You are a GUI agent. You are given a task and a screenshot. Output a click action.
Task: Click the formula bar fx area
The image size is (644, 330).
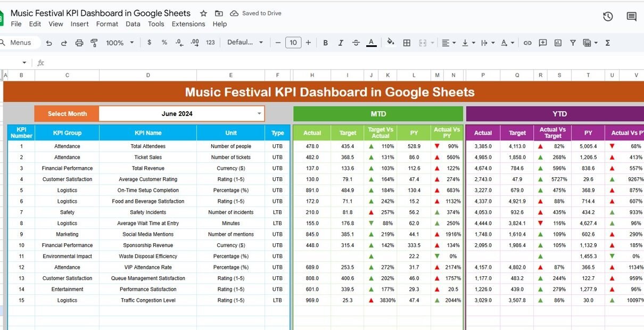[40, 63]
